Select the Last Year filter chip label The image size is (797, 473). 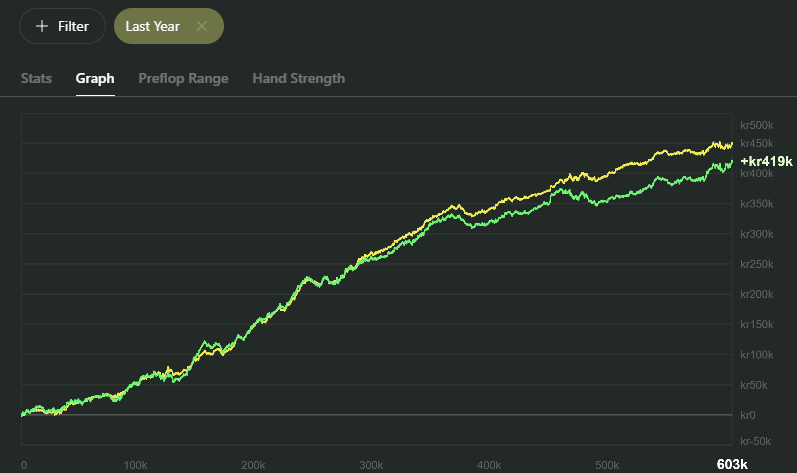click(152, 26)
